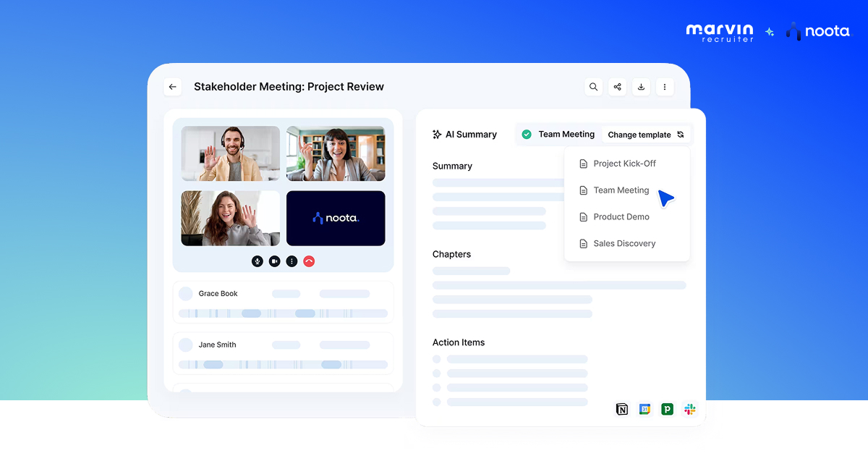Download the meeting via download icon

point(641,87)
